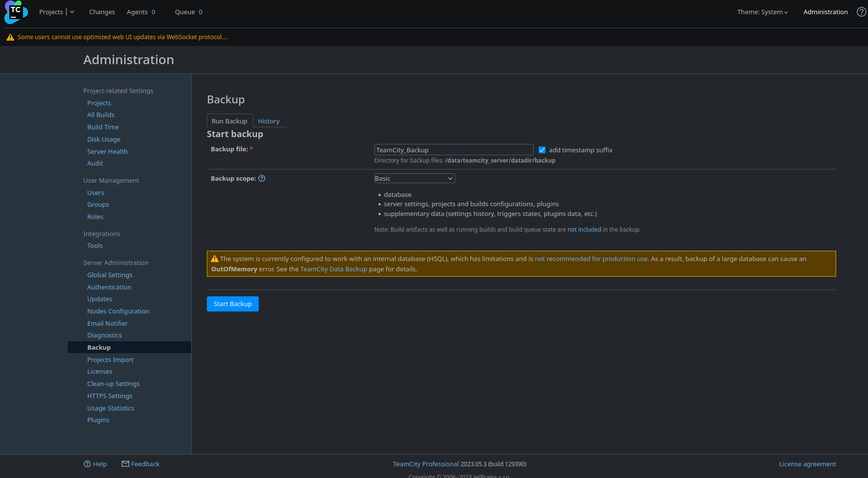Click the WebSocket warning triangle icon

(10, 37)
